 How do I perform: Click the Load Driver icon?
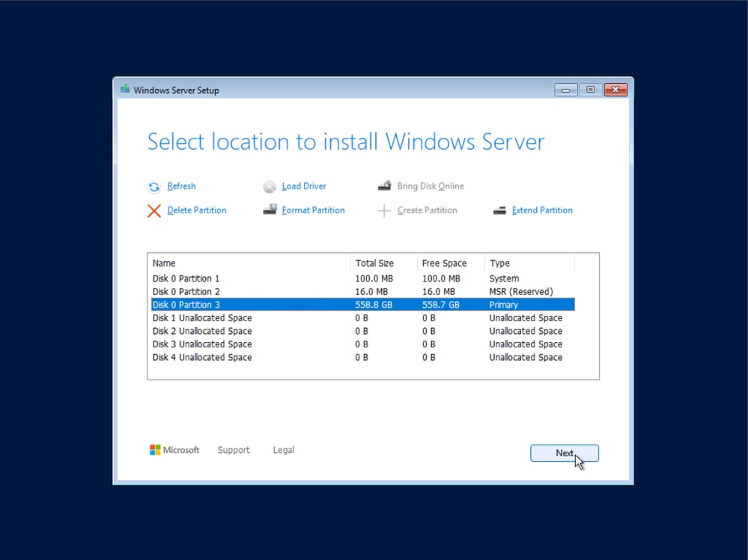coord(269,186)
